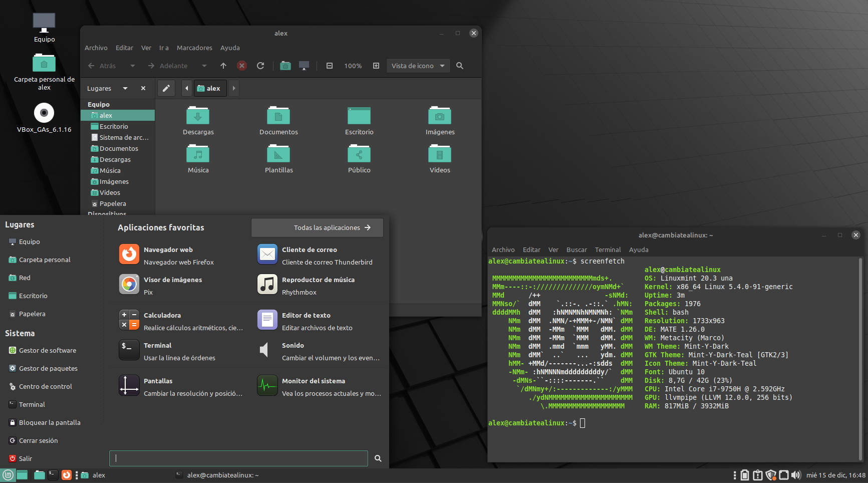
Task: Click the 100% zoom level control
Action: tap(353, 66)
